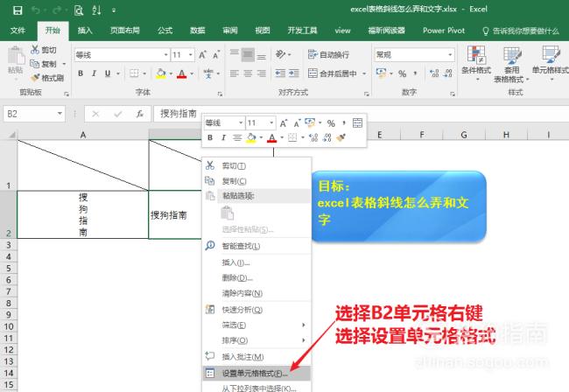Toggle Bold in the mini toolbar
This screenshot has height=392, width=569.
pyautogui.click(x=210, y=137)
